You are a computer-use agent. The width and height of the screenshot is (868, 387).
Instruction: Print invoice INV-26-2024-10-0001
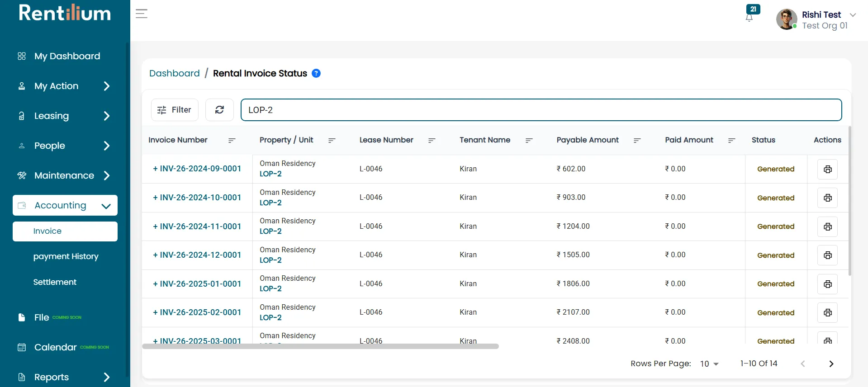(827, 198)
